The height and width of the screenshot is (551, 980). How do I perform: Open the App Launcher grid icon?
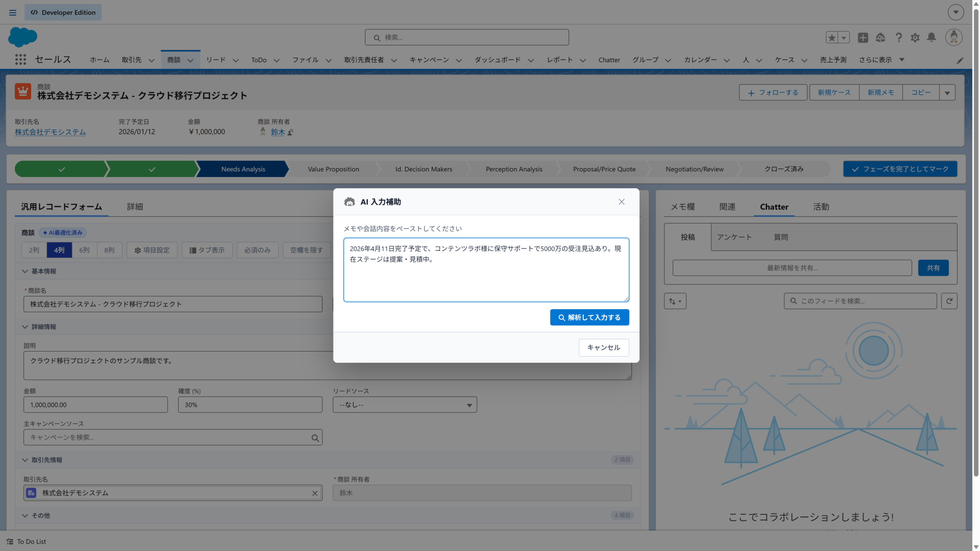pyautogui.click(x=21, y=60)
